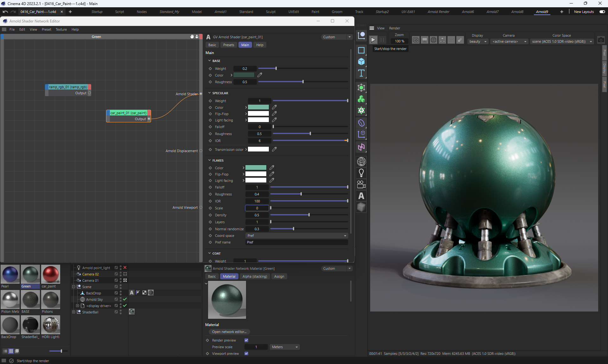Viewport: 608px width, 364px height.
Task: Click the camera object icon in the toolbar
Action: [x=361, y=184]
